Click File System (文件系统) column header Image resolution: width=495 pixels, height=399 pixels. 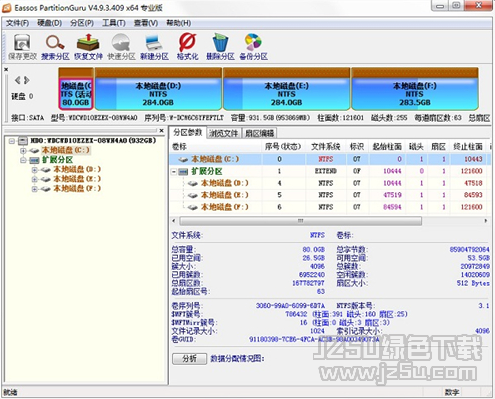coord(326,147)
